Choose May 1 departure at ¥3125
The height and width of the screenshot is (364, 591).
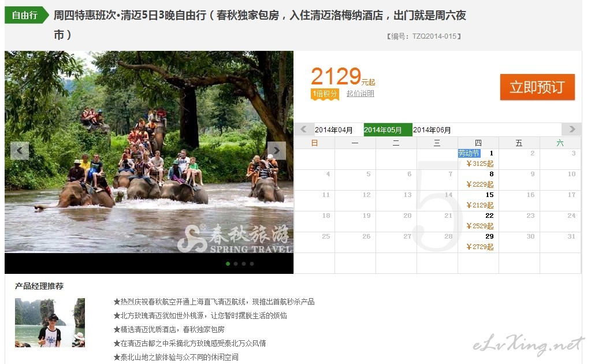pos(479,159)
